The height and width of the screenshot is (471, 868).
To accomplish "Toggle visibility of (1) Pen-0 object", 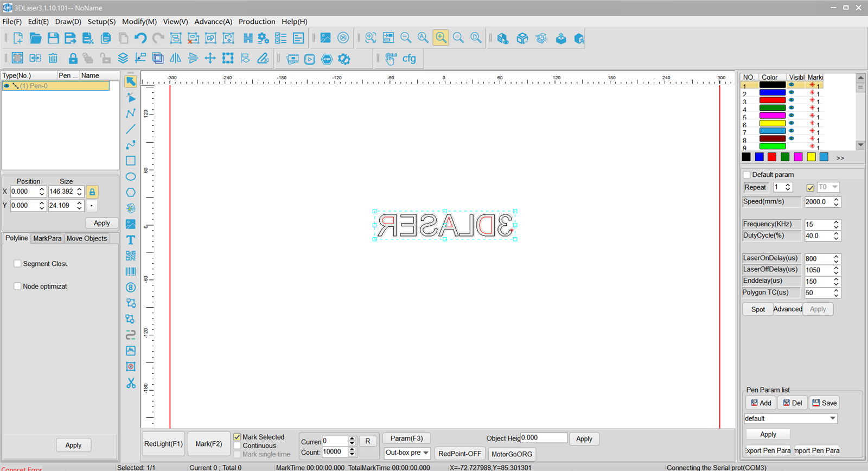I will (x=7, y=86).
